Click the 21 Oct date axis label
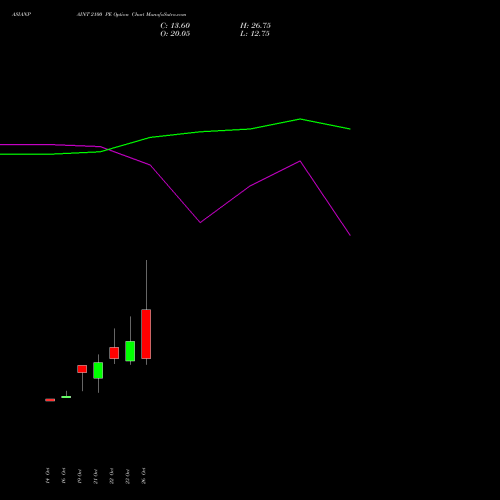The image size is (500, 500). (95, 476)
